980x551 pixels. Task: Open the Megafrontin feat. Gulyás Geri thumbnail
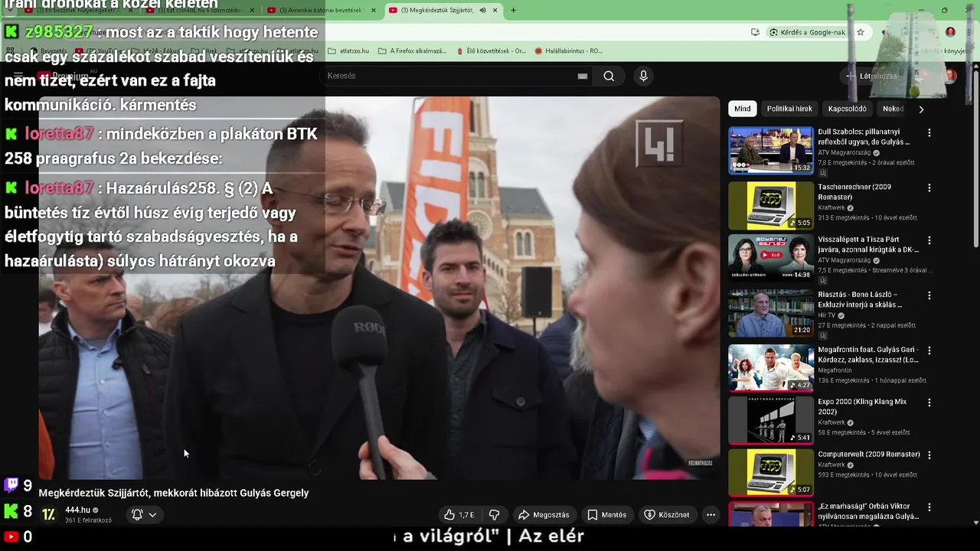[771, 368]
